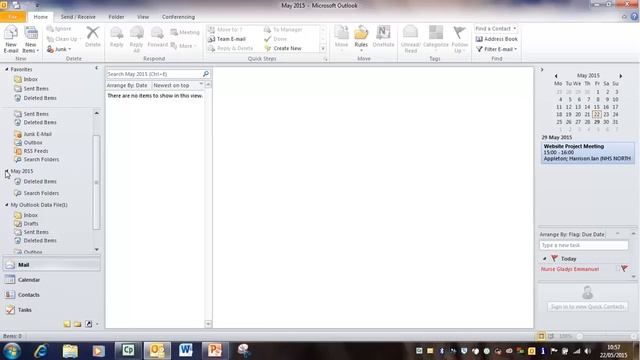The image size is (640, 360).
Task: Open the Junk options dropdown
Action: 59,49
